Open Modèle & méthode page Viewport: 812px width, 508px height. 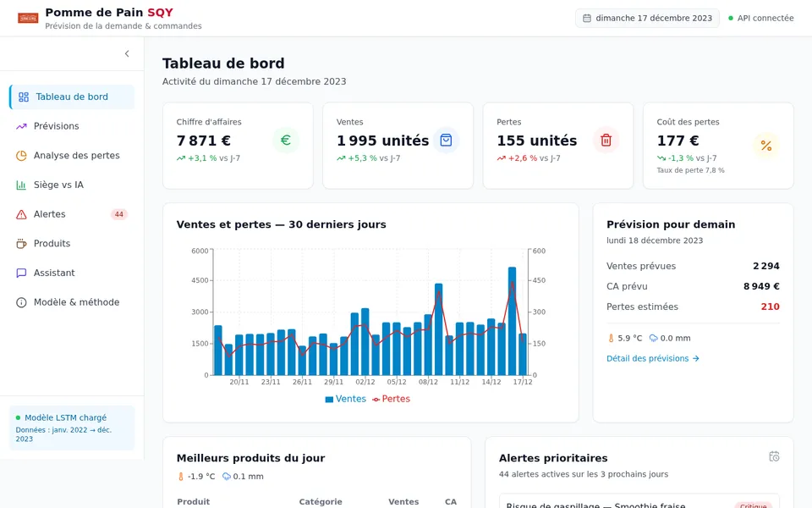[x=72, y=302]
